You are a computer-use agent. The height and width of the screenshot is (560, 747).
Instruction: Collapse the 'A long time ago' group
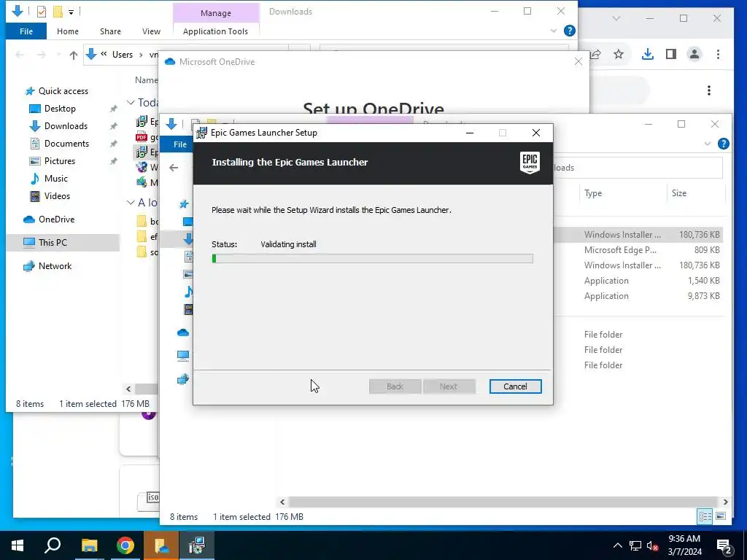130,203
